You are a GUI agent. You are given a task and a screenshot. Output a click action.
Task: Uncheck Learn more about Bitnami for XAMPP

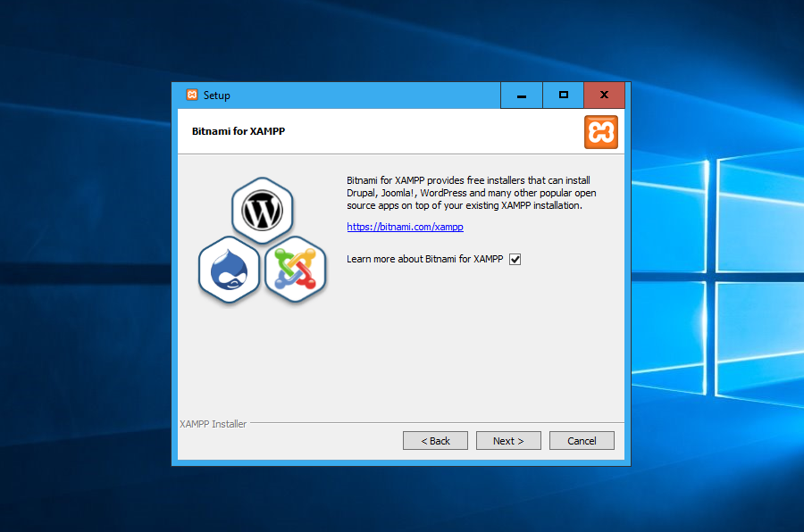(x=515, y=260)
